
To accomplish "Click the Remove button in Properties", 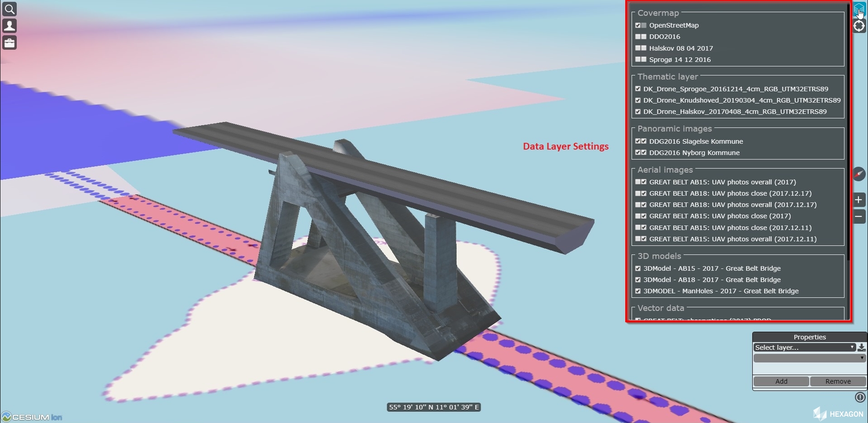I will (838, 381).
